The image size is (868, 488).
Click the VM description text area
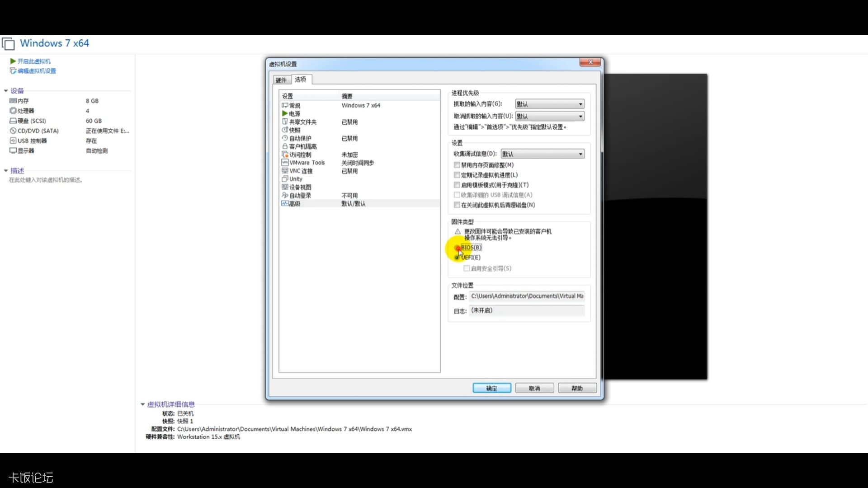46,180
